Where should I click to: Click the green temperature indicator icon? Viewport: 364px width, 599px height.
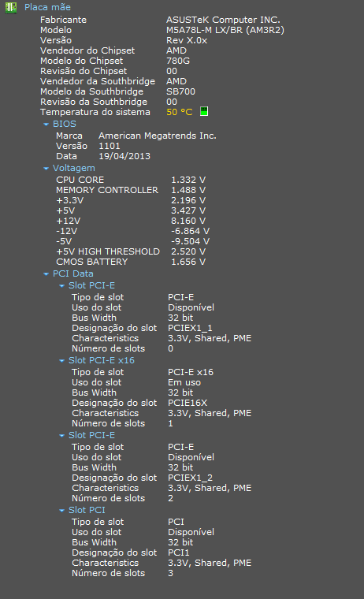click(204, 112)
